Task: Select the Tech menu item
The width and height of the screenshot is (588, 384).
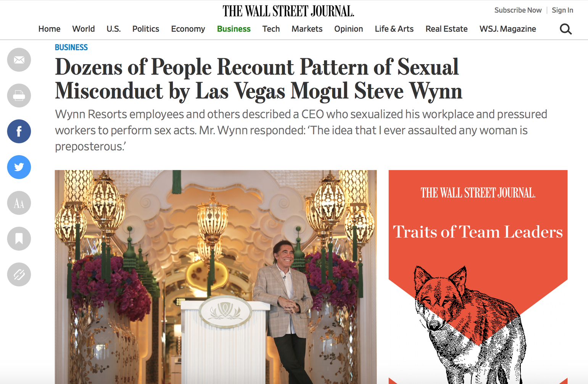Action: (271, 29)
